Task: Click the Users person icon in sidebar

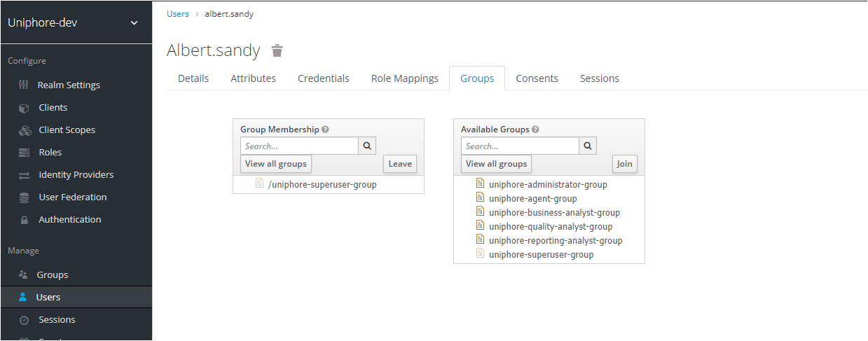Action: coord(24,297)
